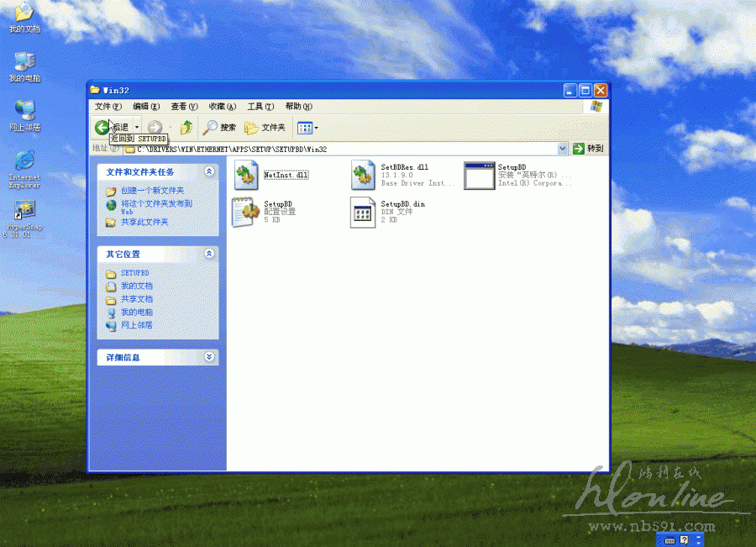
Task: Open the 文件(F) menu
Action: coord(108,107)
